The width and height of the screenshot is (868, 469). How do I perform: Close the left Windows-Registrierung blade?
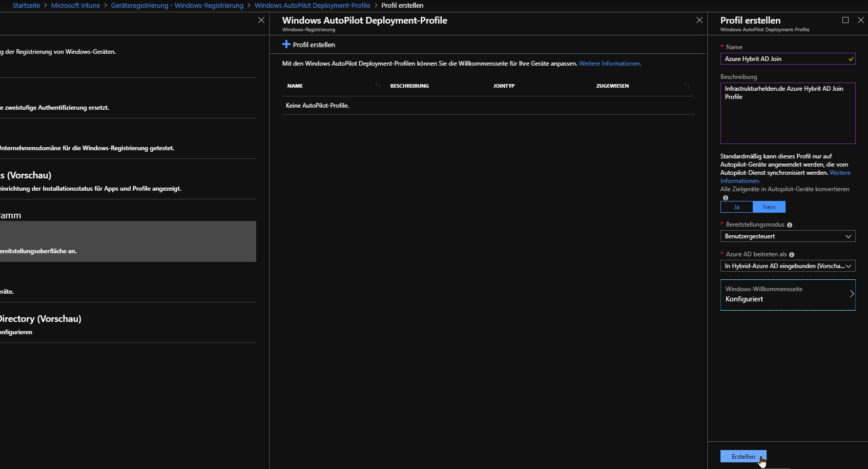pyautogui.click(x=261, y=20)
